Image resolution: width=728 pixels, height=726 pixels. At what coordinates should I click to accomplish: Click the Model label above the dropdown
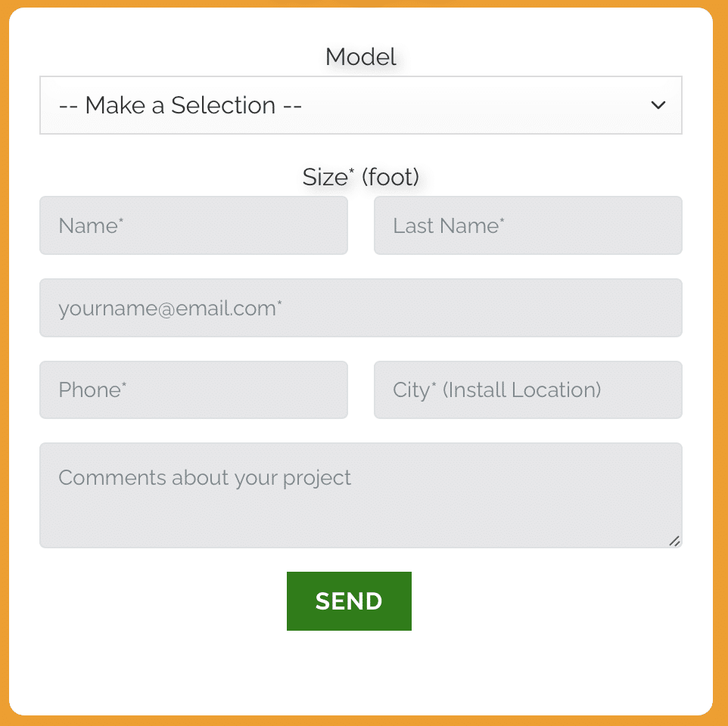click(x=360, y=57)
